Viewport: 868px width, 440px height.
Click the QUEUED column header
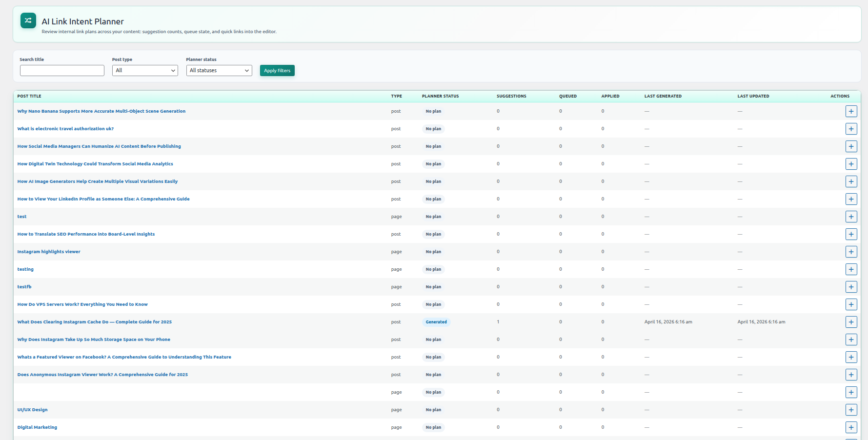pyautogui.click(x=568, y=96)
